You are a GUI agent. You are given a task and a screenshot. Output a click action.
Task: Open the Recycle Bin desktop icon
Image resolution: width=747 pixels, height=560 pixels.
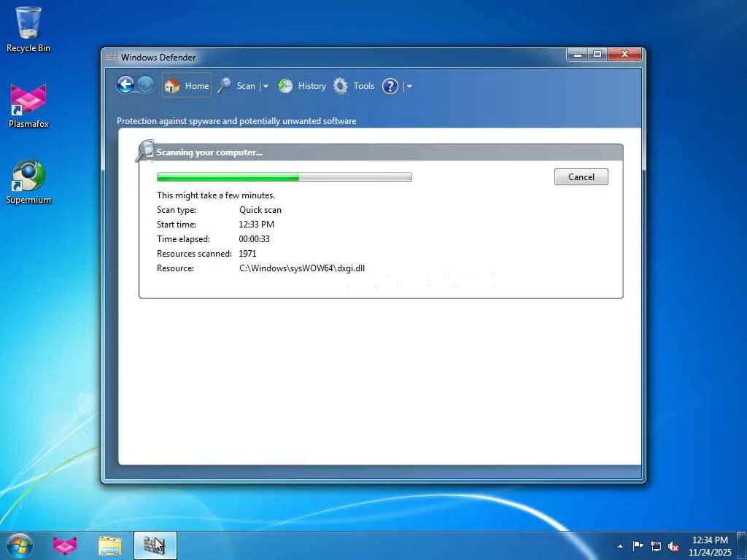pos(28,28)
